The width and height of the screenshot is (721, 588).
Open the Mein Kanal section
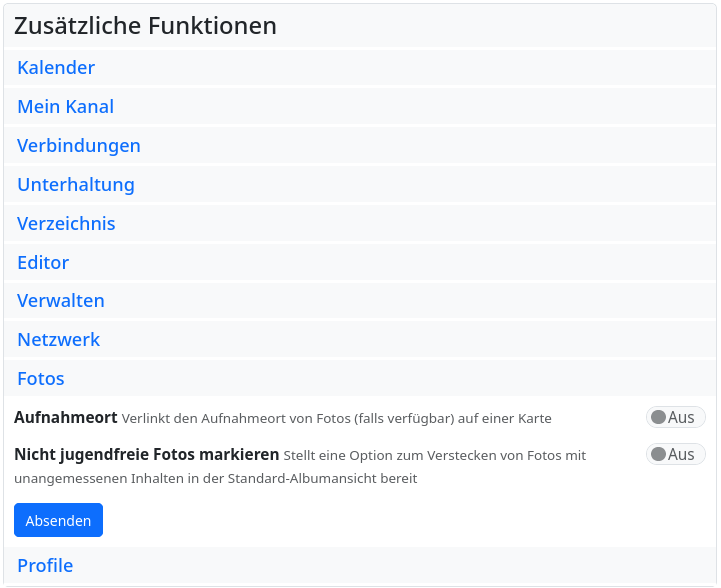coord(65,107)
